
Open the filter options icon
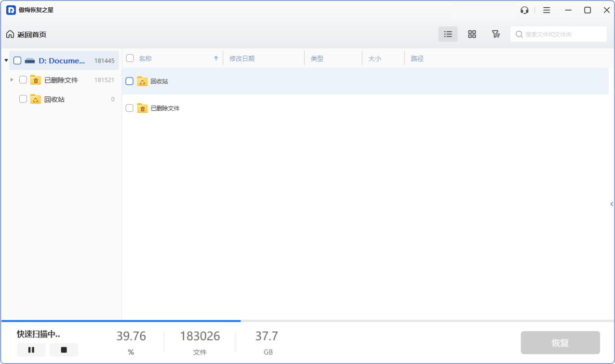495,34
